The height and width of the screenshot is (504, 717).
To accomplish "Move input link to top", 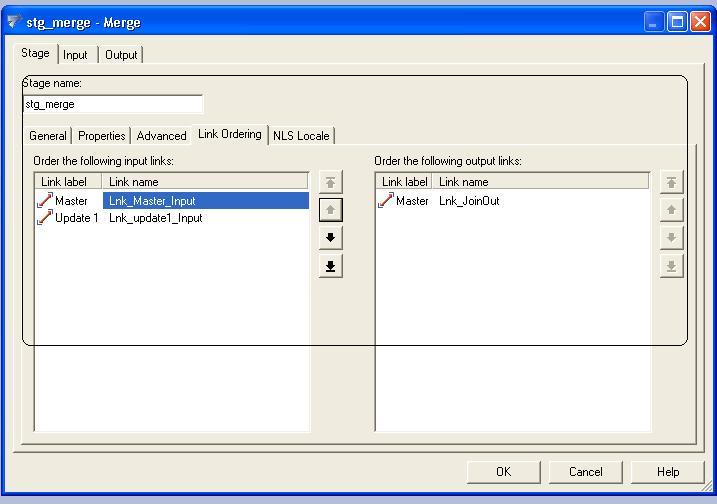I will click(x=330, y=182).
